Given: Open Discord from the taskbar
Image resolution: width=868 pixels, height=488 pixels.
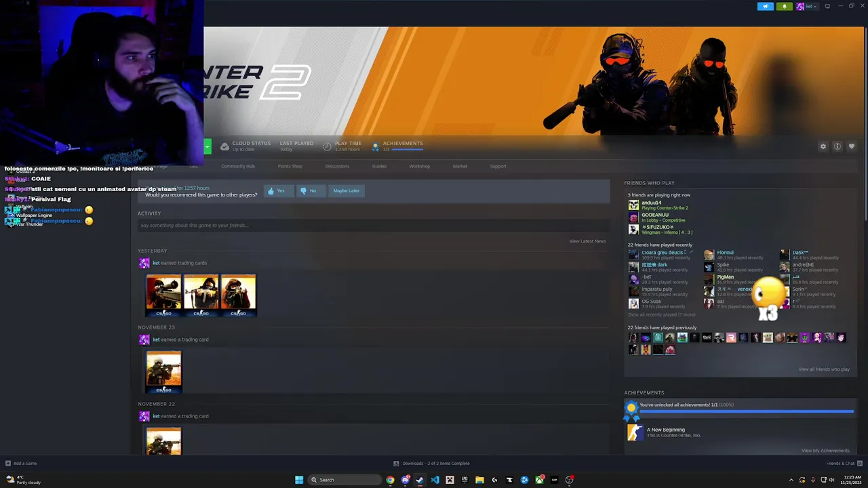Looking at the screenshot, I should coord(405,480).
